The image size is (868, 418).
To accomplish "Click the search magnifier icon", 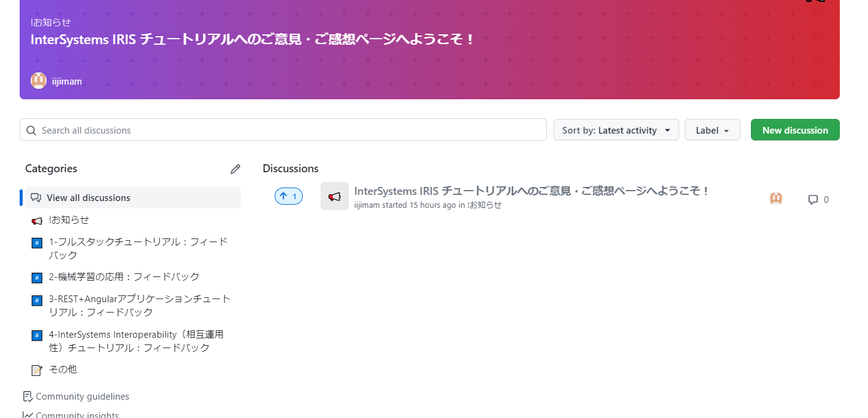I will click(x=31, y=131).
